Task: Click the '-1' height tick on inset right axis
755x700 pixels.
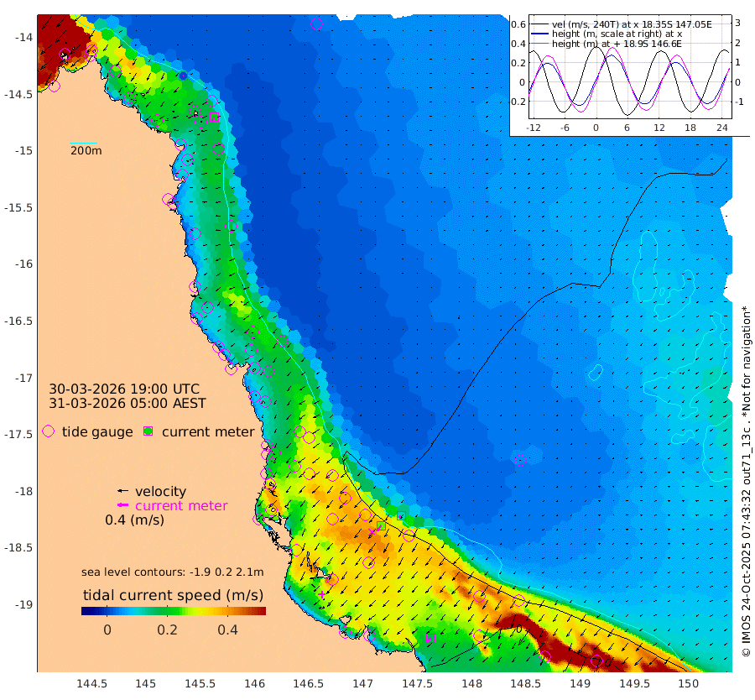Action: tap(739, 102)
